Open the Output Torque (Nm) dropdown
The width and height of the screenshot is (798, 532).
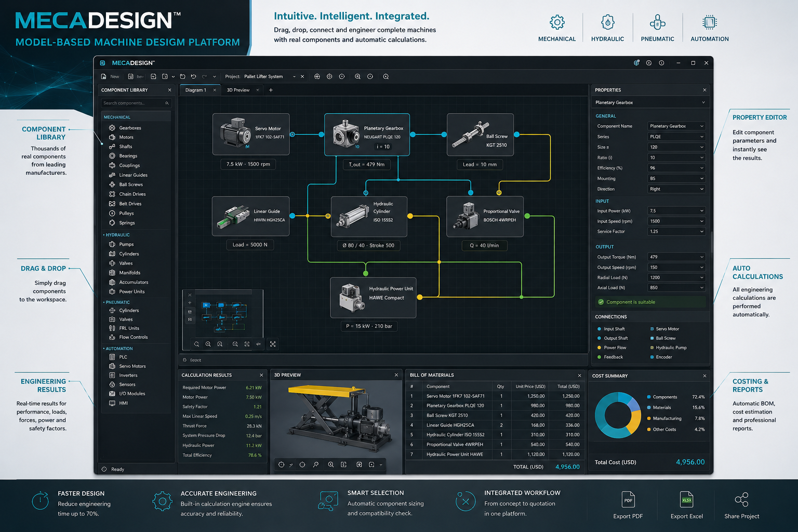676,257
